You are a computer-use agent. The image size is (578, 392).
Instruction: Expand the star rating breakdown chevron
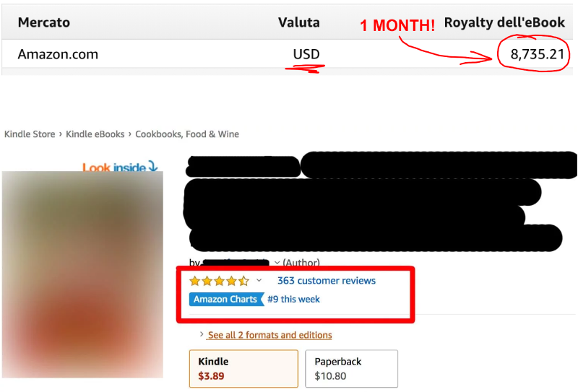(259, 280)
